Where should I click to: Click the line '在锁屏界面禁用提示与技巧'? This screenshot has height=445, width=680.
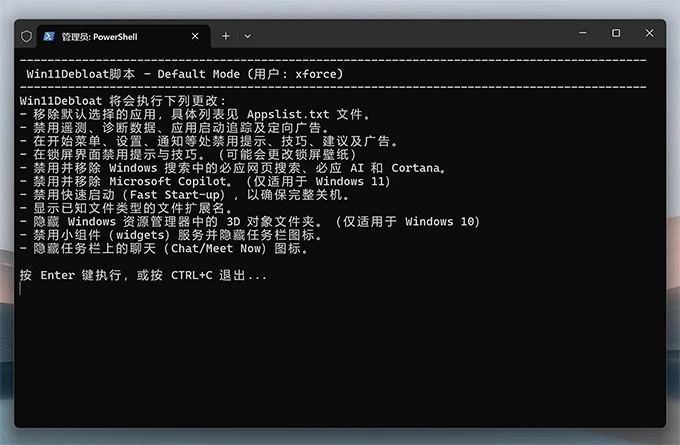tap(188, 154)
